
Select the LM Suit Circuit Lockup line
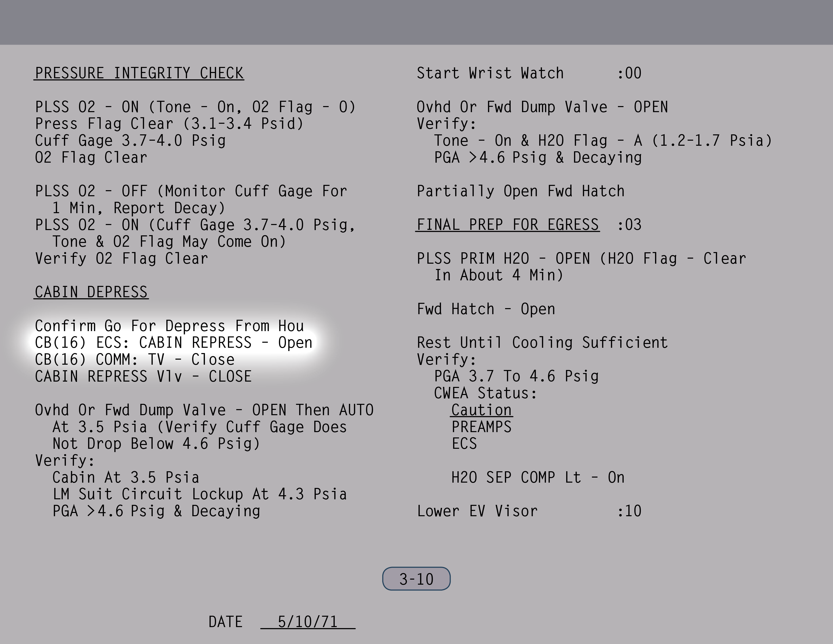pyautogui.click(x=199, y=494)
